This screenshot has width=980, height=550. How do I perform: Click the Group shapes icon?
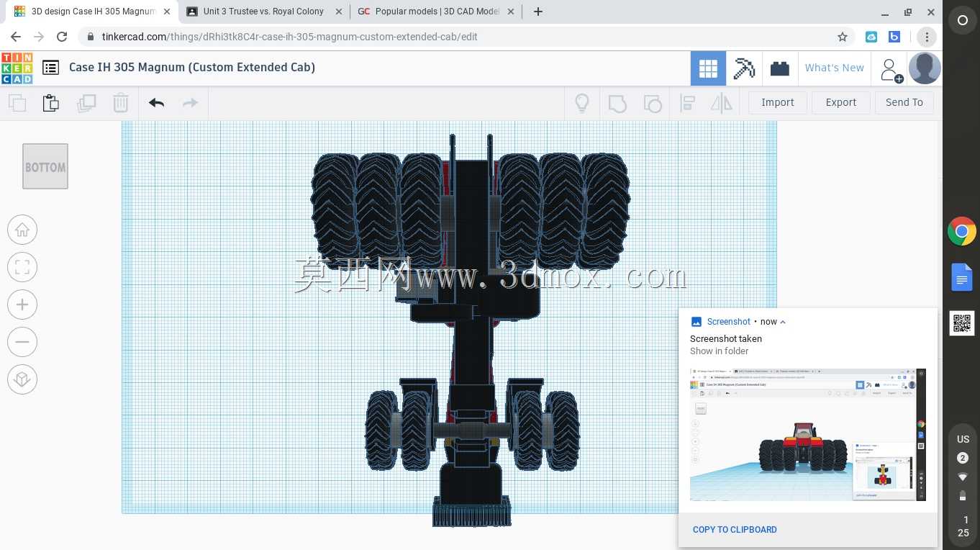click(617, 103)
